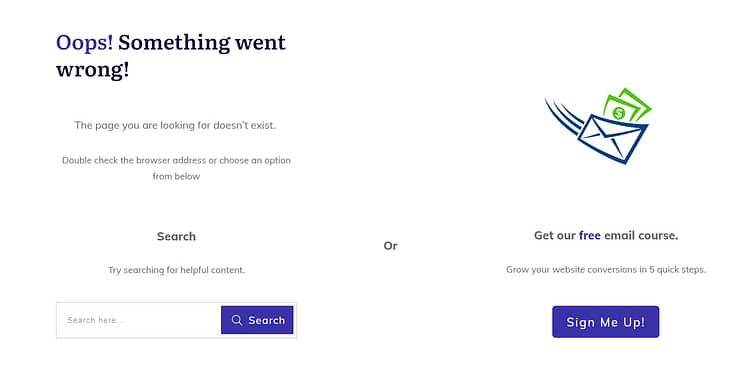735x378 pixels.
Task: Click the blue Search button
Action: click(257, 320)
